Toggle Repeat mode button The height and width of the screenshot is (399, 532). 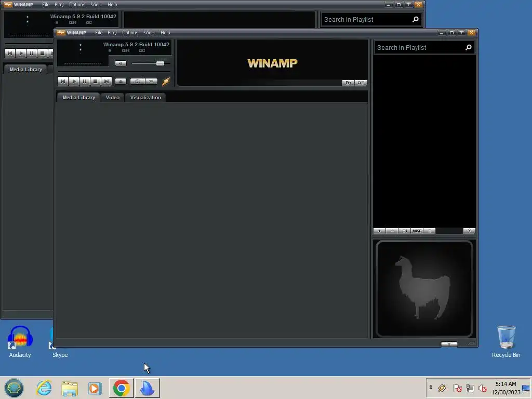pos(151,82)
